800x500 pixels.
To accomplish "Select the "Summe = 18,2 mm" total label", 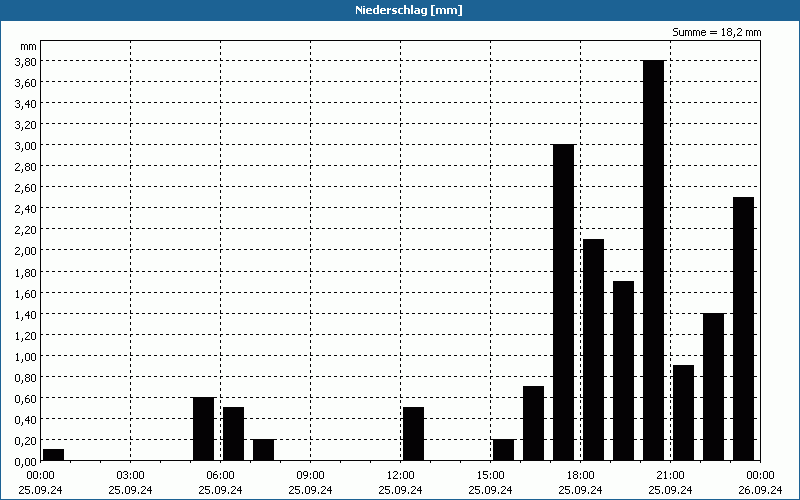I will point(716,32).
